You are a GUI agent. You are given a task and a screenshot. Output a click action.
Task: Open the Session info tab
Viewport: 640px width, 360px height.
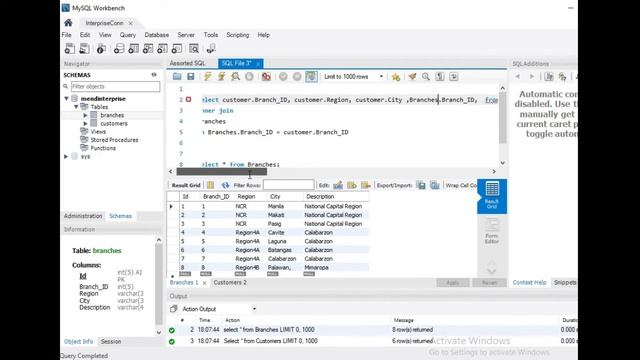111,342
